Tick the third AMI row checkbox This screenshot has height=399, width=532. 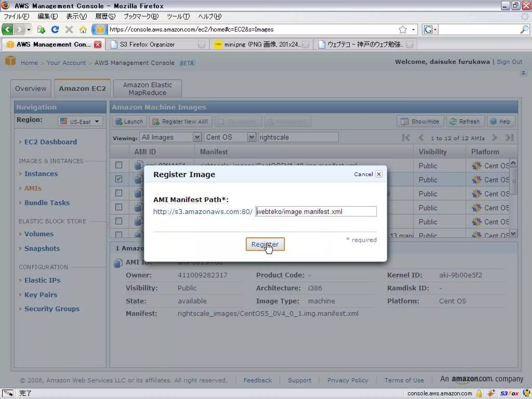119,193
